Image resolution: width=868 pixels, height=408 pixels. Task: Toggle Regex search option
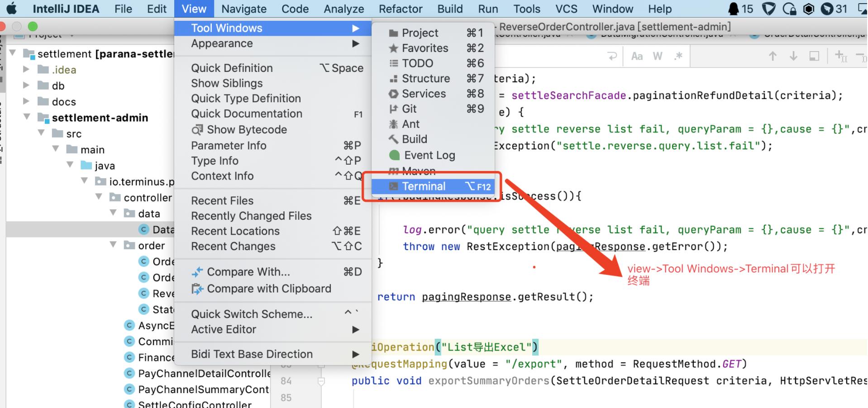(x=678, y=57)
